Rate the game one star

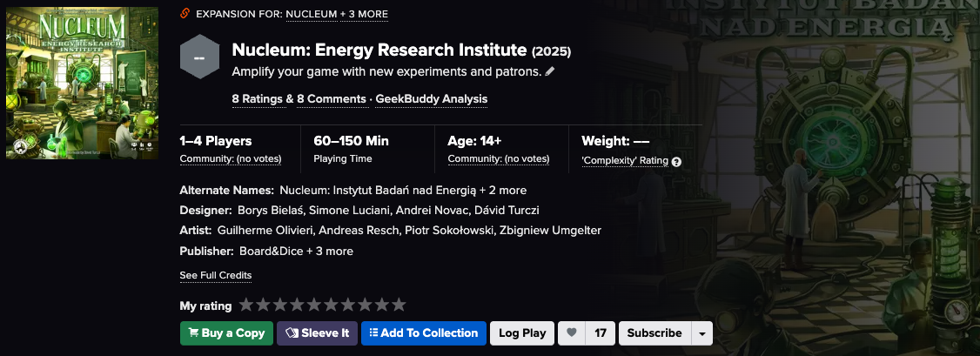point(246,305)
